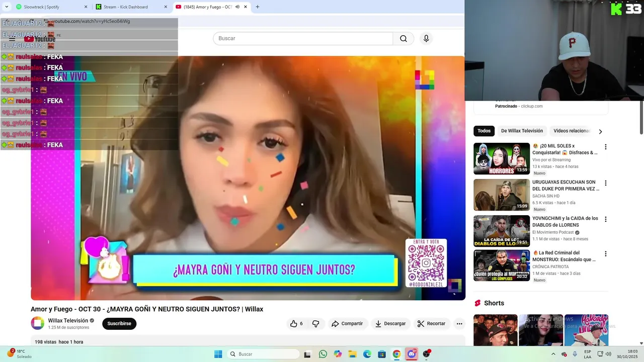Switch to the Sloowtrack Spotify tab

coord(50,7)
